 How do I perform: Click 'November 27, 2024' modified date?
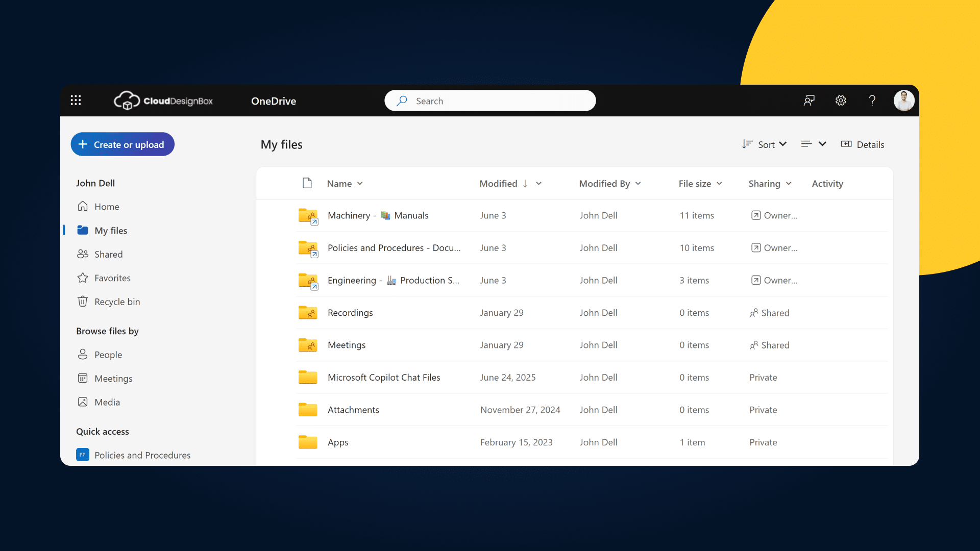click(520, 410)
